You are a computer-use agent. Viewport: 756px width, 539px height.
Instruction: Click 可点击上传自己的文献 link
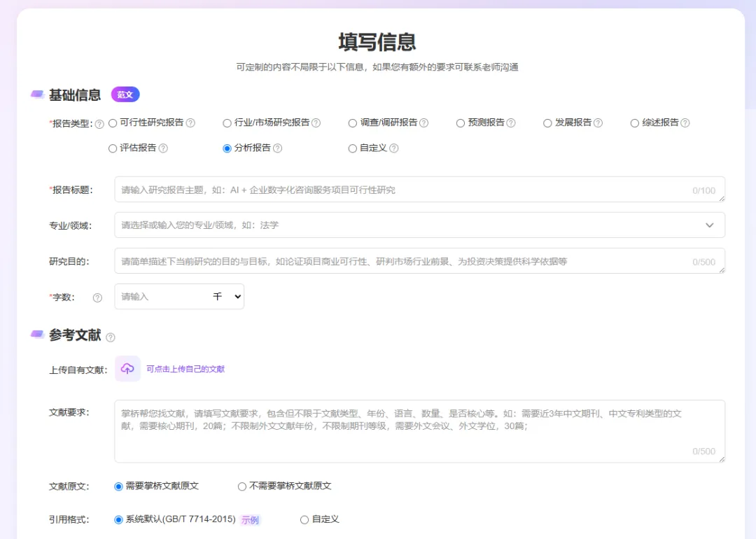(185, 370)
